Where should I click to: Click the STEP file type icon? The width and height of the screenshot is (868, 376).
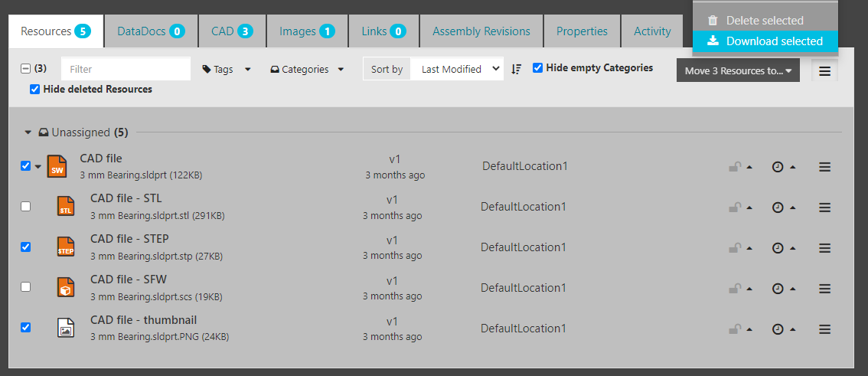(66, 247)
